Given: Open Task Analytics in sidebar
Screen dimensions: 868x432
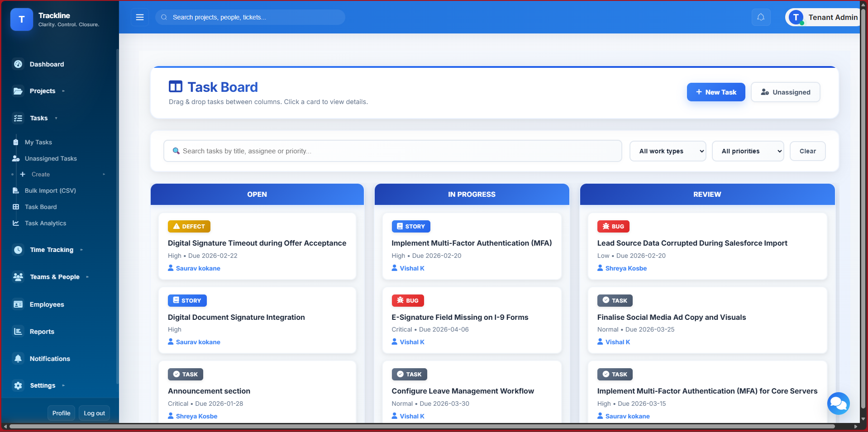Looking at the screenshot, I should pyautogui.click(x=45, y=223).
